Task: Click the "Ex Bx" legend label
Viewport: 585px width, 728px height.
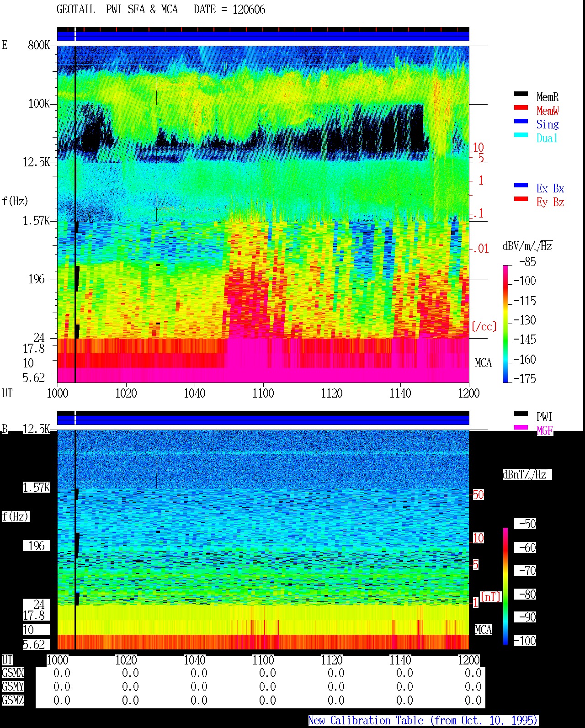Action: tap(550, 188)
